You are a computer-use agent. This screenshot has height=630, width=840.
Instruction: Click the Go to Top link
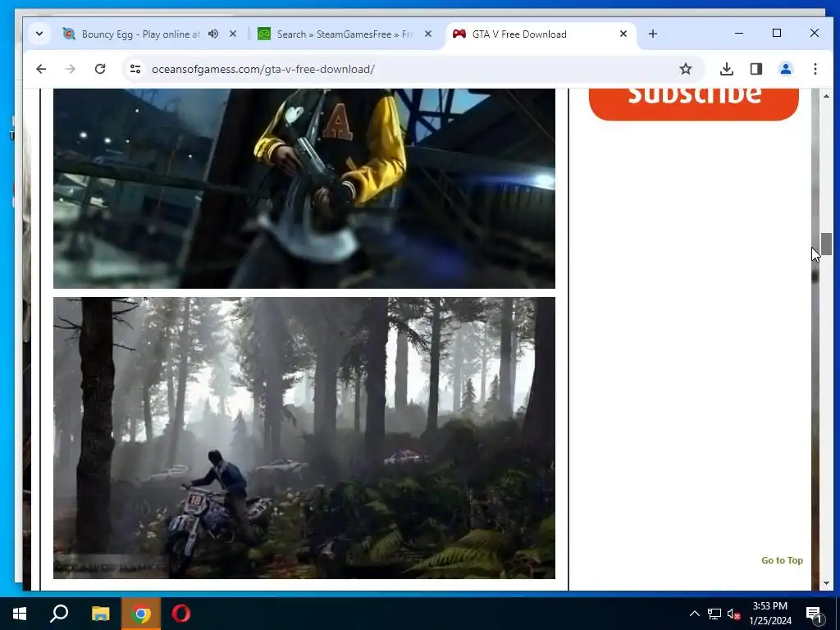click(x=782, y=560)
